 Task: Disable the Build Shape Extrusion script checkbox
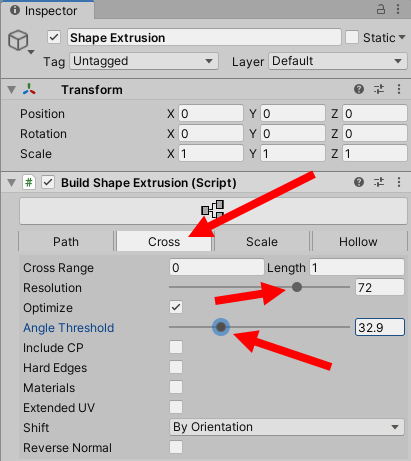pos(48,182)
